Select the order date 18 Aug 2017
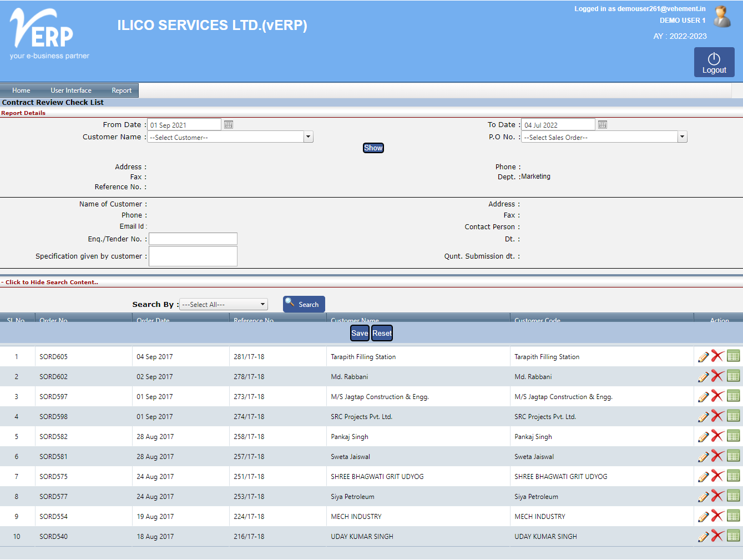This screenshot has width=743, height=560. [155, 537]
